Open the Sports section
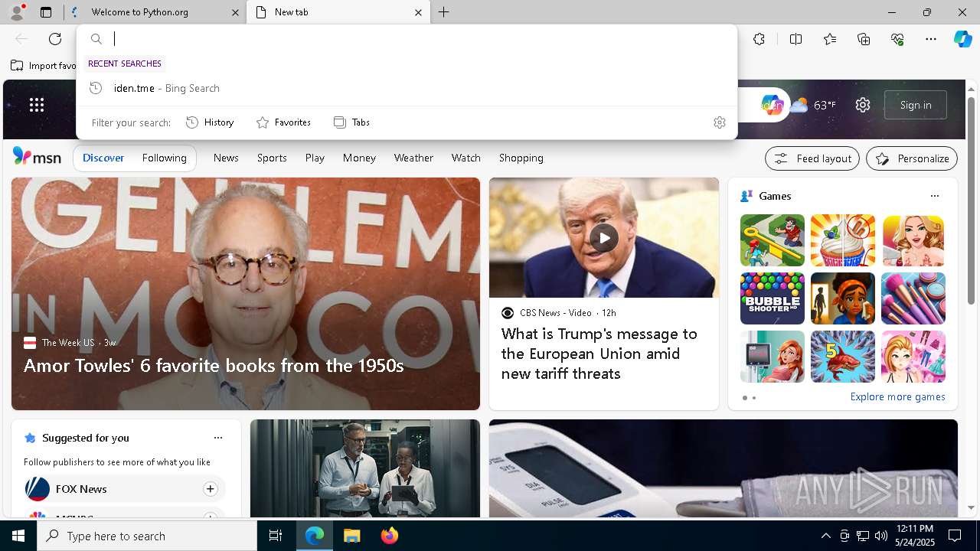Image resolution: width=980 pixels, height=551 pixels. point(272,158)
